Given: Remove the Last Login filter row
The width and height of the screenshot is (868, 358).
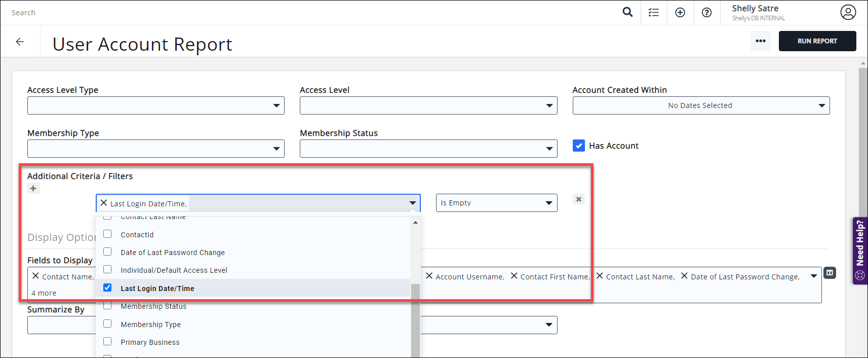Looking at the screenshot, I should pyautogui.click(x=578, y=199).
